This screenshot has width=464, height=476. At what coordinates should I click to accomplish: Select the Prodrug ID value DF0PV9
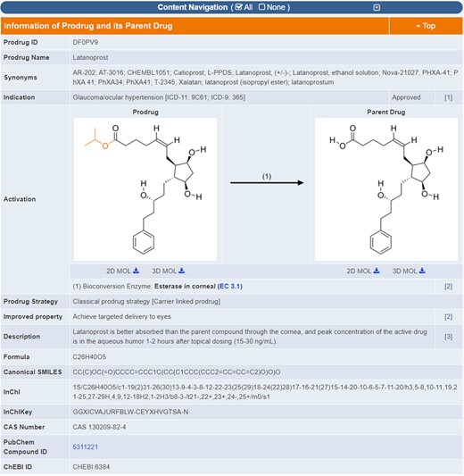pos(86,42)
